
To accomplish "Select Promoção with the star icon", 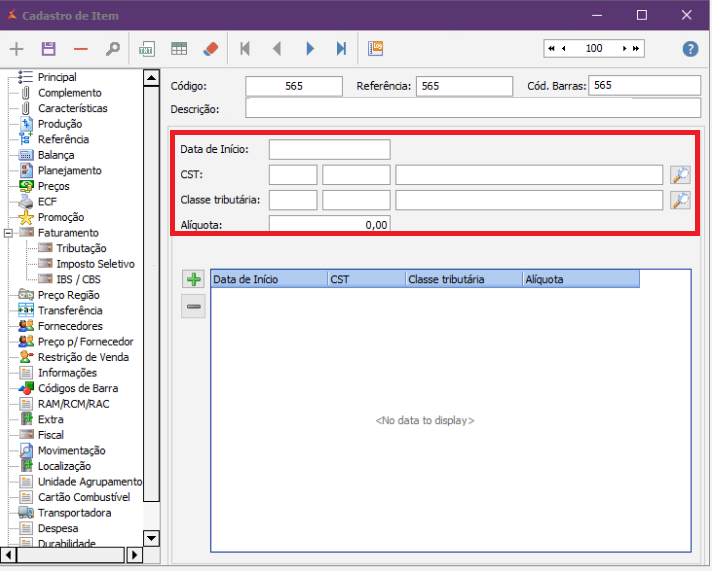I will [61, 217].
